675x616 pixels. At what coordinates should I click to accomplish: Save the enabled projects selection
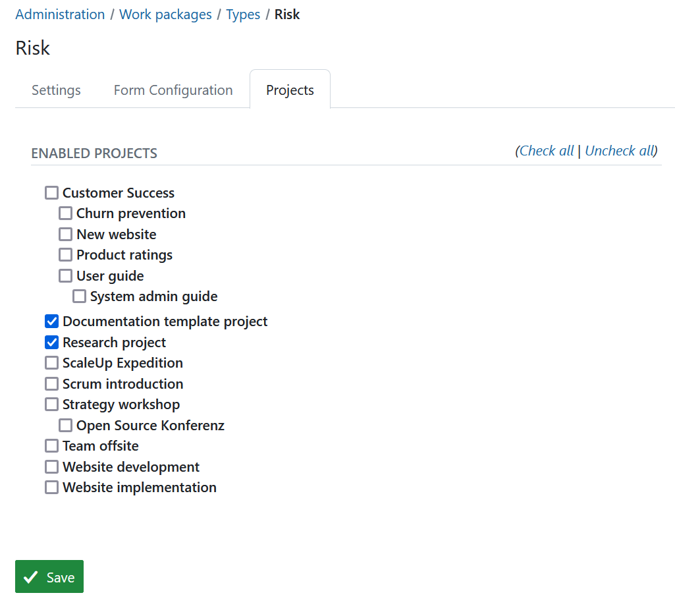point(49,576)
